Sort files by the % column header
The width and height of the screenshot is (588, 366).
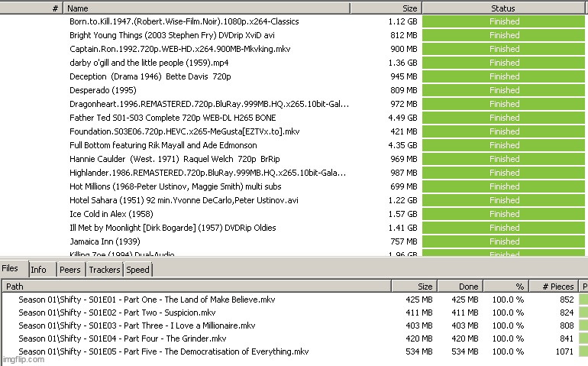[506, 287]
